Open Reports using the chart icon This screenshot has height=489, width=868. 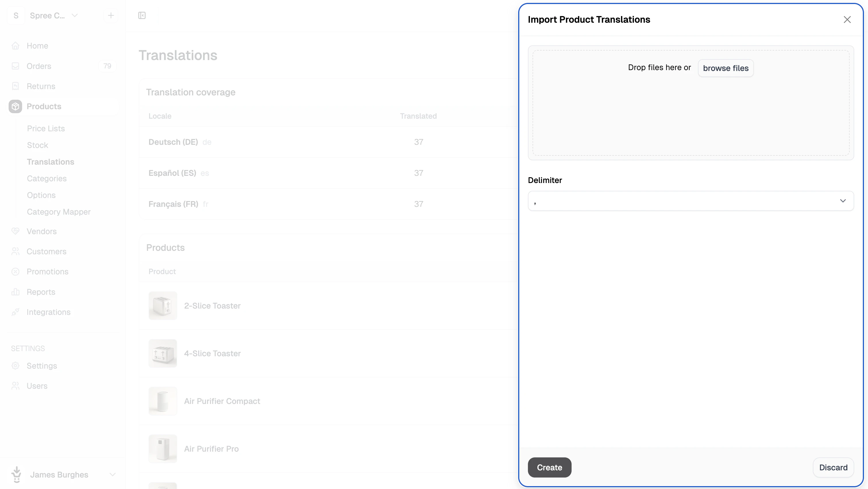tap(16, 292)
